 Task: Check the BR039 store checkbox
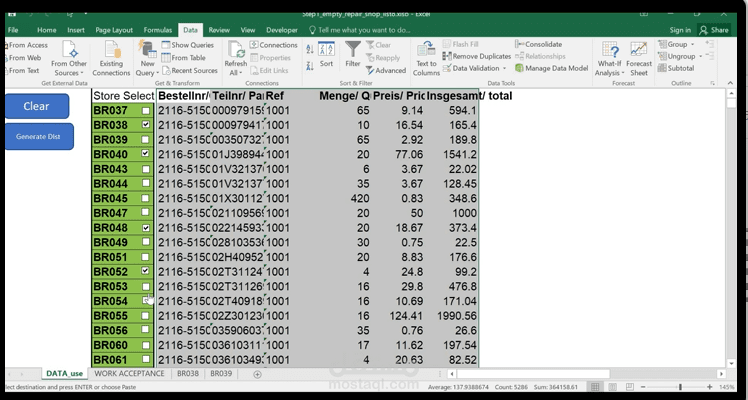[x=146, y=140]
